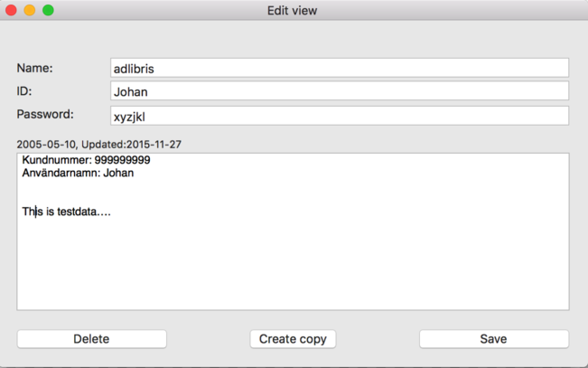Click the Create copy button
The height and width of the screenshot is (368, 588).
(293, 339)
